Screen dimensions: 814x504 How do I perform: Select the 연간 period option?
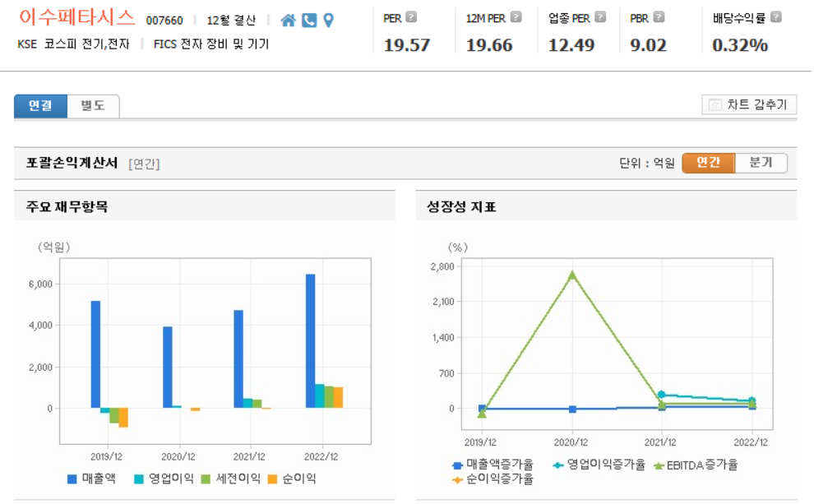[x=709, y=163]
